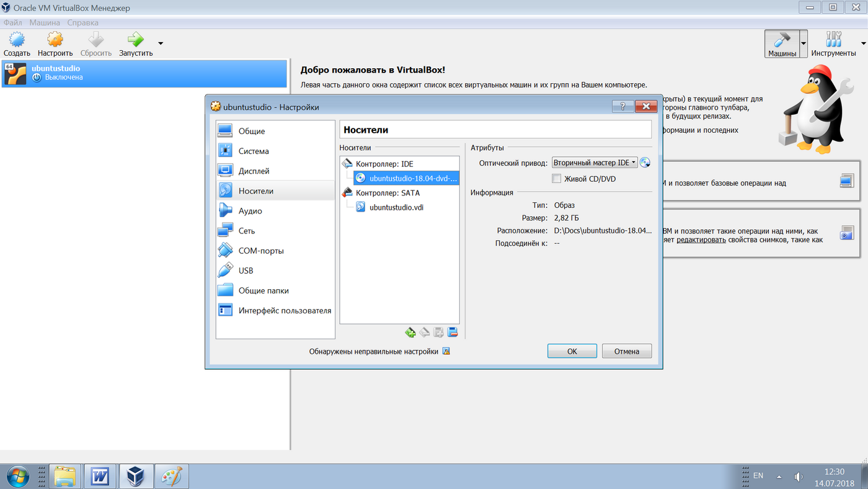Open the Дисплей settings category
The width and height of the screenshot is (868, 489).
[x=275, y=171]
